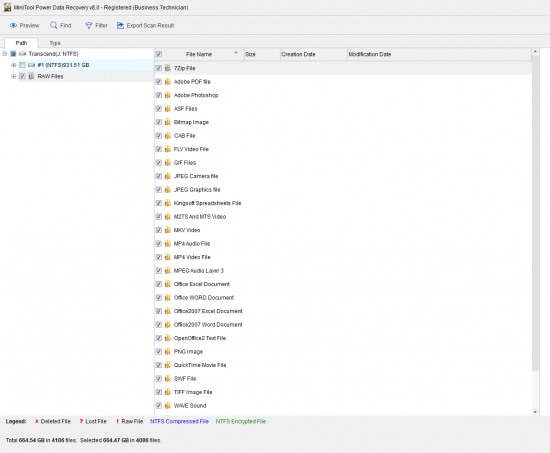This screenshot has width=550, height=453.
Task: Click the Adobe Photoshop folder icon
Action: [x=168, y=95]
